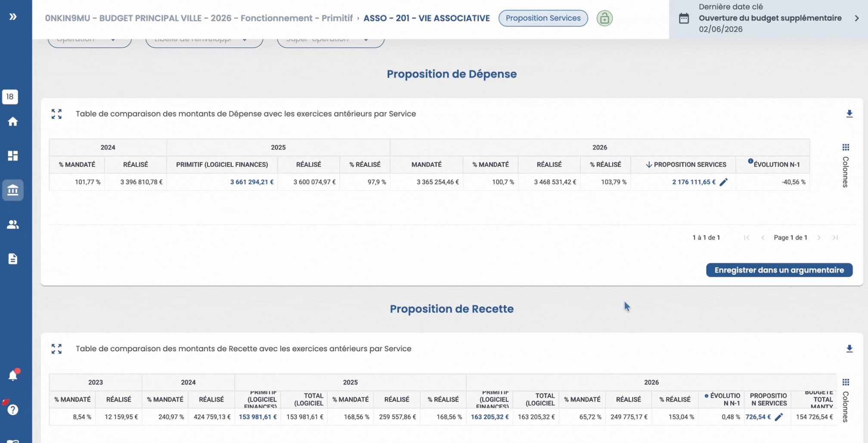Open the Super-opération filter dropdown
The height and width of the screenshot is (443, 868).
click(331, 41)
